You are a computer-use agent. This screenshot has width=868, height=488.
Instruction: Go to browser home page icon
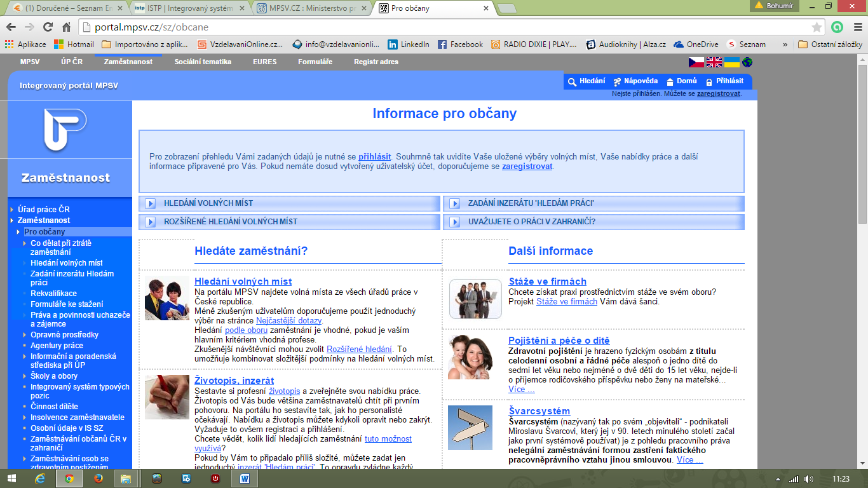tap(66, 27)
